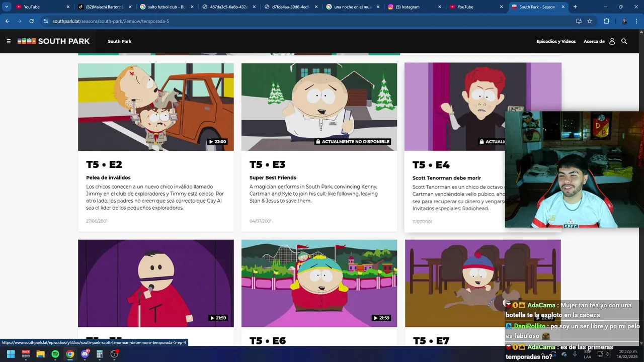Click the site search magnifier icon
The width and height of the screenshot is (644, 362).
point(624,41)
